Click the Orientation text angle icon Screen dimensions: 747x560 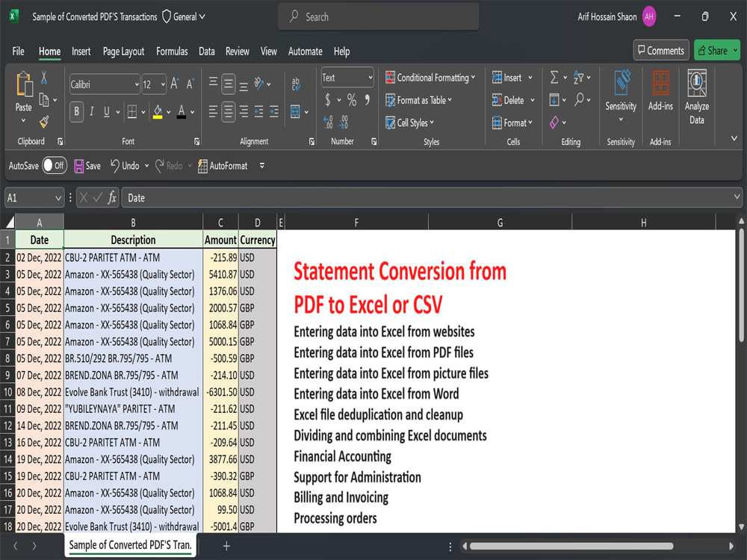(x=259, y=84)
